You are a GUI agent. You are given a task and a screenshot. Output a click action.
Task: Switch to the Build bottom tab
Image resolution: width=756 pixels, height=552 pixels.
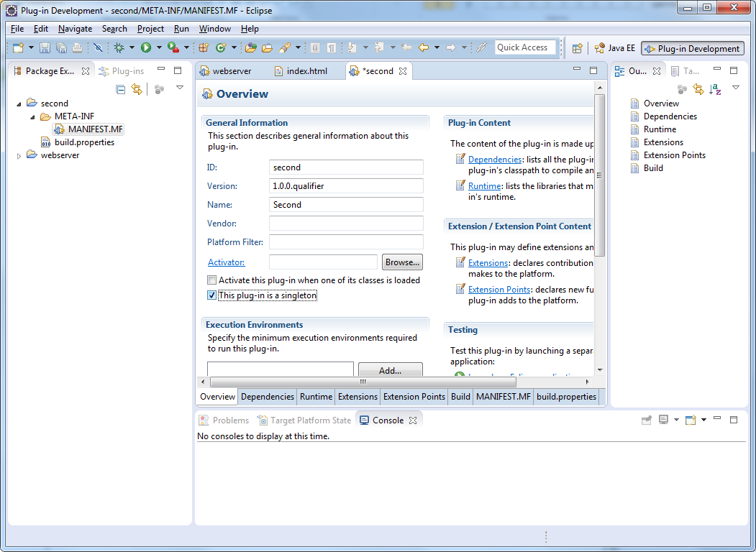pyautogui.click(x=460, y=397)
